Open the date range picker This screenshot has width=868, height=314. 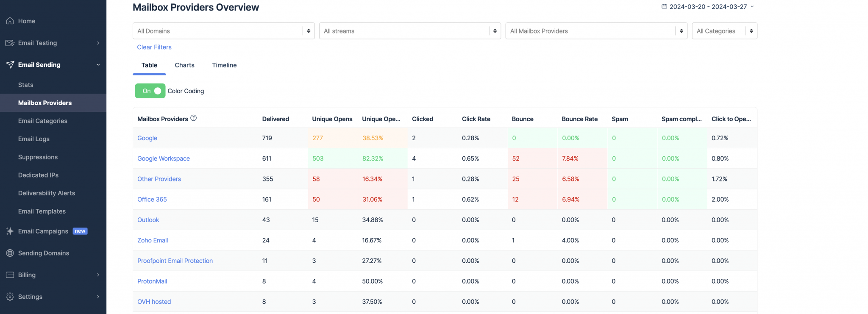click(x=708, y=7)
